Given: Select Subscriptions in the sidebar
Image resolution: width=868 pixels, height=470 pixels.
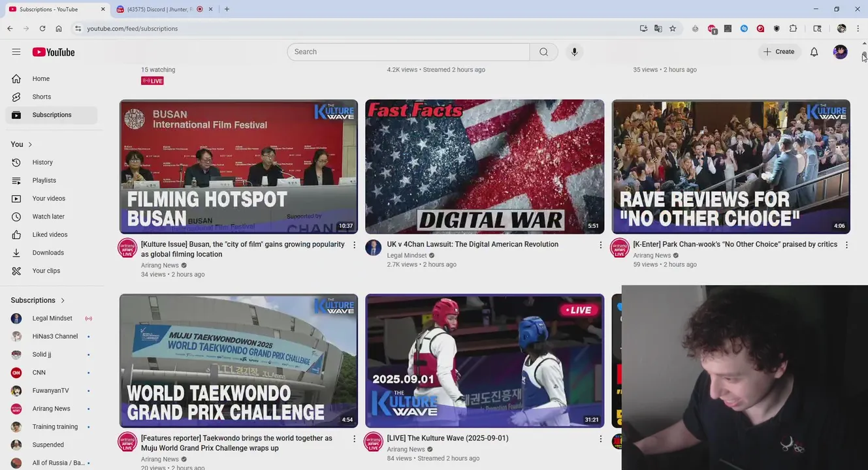Looking at the screenshot, I should 52,115.
